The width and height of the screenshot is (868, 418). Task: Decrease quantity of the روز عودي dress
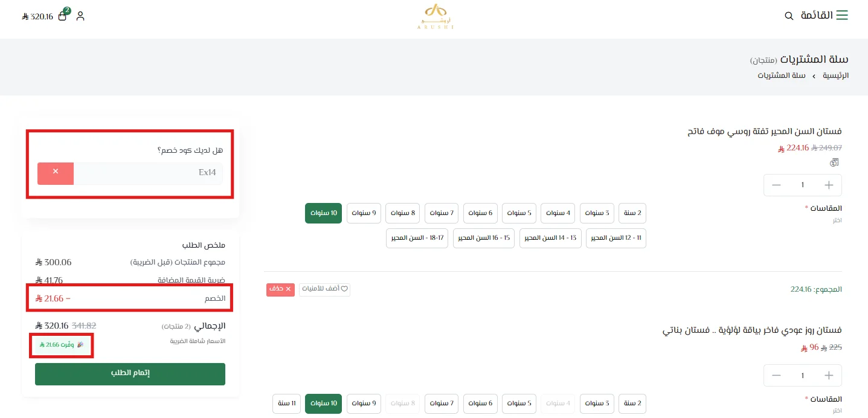pyautogui.click(x=776, y=376)
